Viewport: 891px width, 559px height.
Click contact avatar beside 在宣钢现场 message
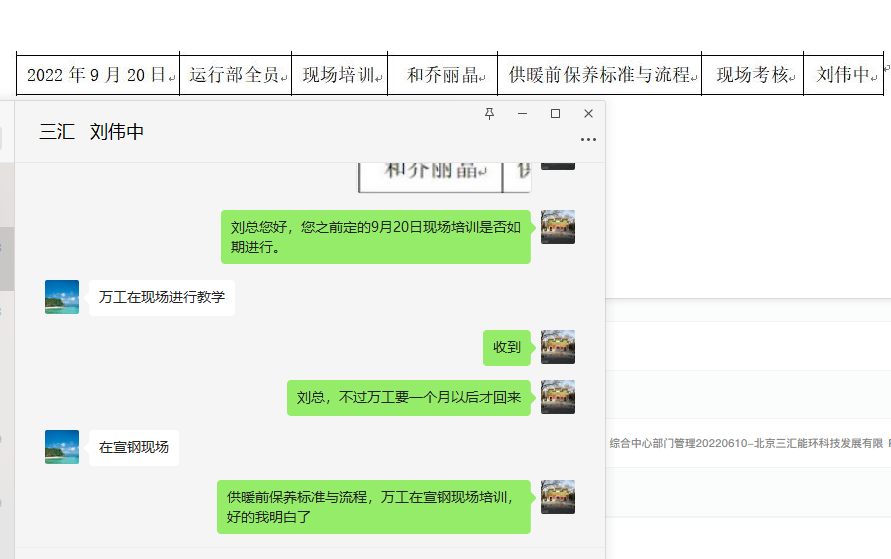[62, 447]
